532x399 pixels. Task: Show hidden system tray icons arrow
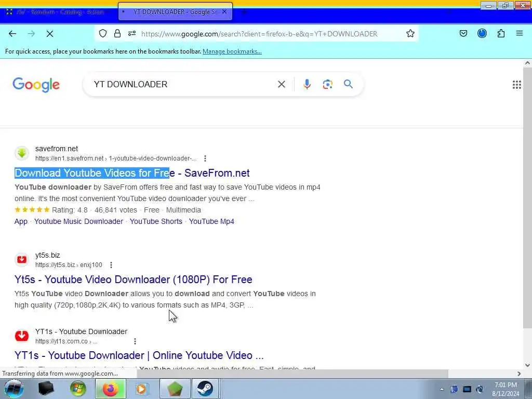tap(442, 389)
